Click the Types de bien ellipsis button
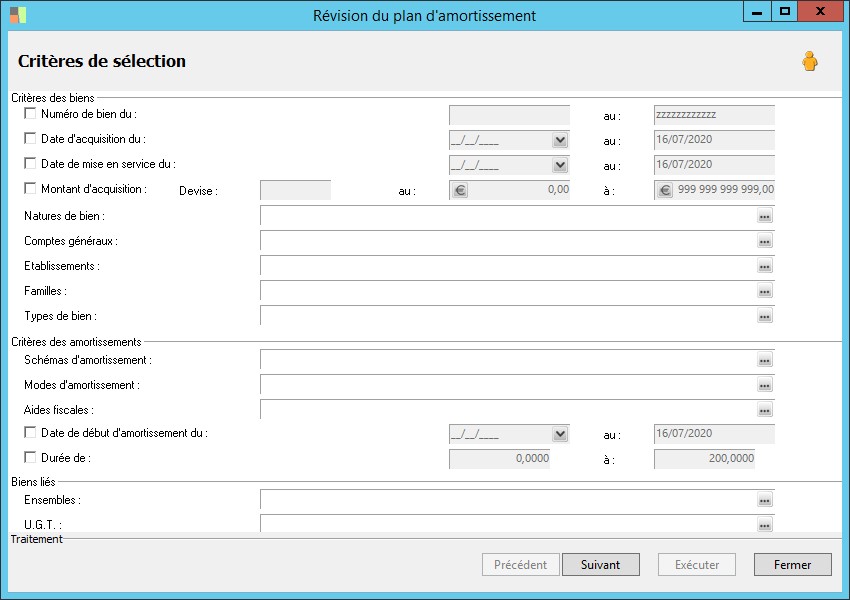This screenshot has height=600, width=850. point(765,316)
